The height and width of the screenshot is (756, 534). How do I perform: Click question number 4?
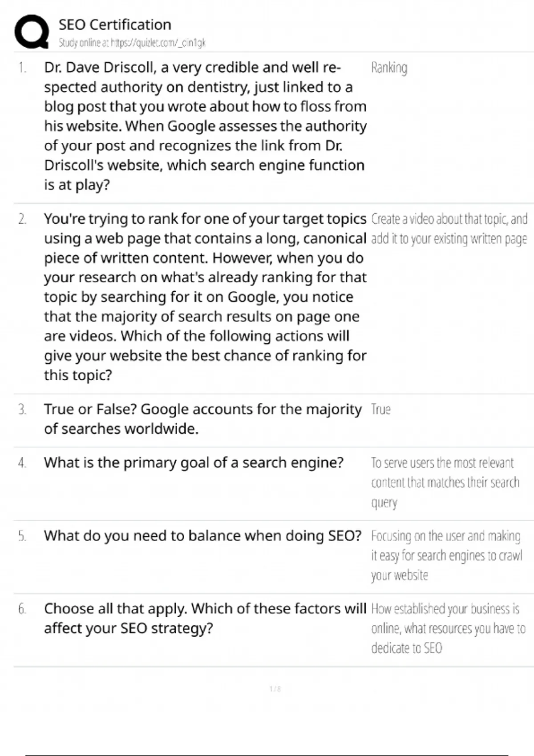click(22, 463)
